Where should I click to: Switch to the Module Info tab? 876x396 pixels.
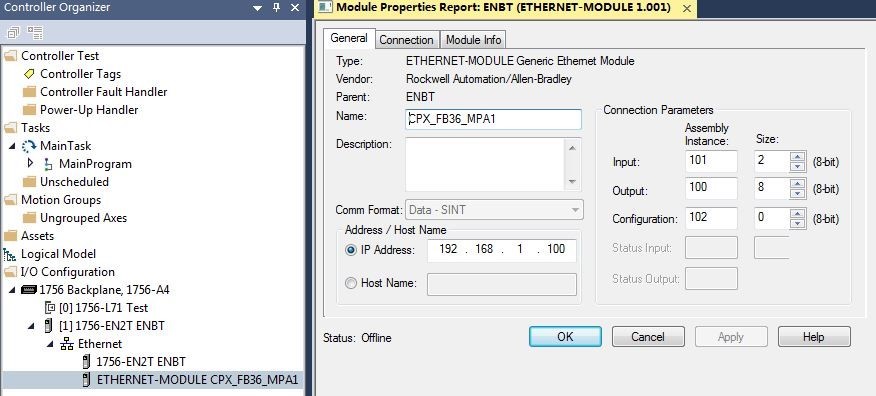coord(473,40)
